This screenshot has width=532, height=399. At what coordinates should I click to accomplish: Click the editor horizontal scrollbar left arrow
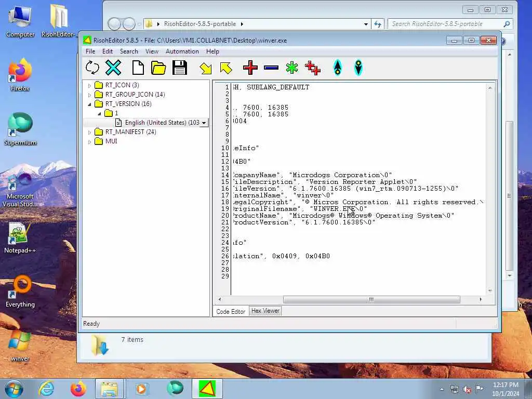[220, 299]
